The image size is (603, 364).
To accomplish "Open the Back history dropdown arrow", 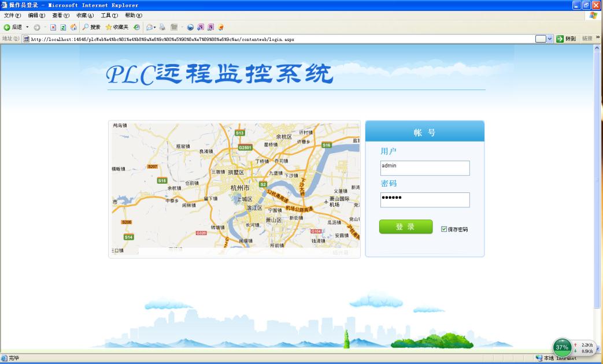I will pos(27,27).
